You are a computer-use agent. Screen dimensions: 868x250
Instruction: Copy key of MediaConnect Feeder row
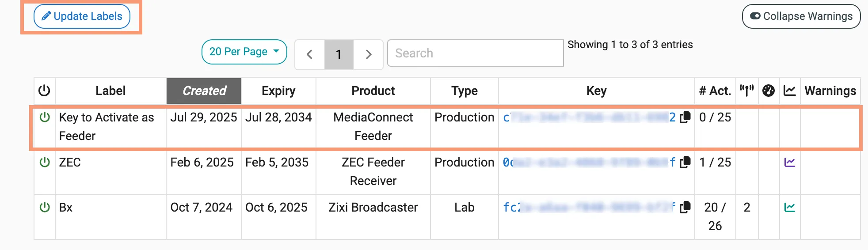pyautogui.click(x=685, y=117)
